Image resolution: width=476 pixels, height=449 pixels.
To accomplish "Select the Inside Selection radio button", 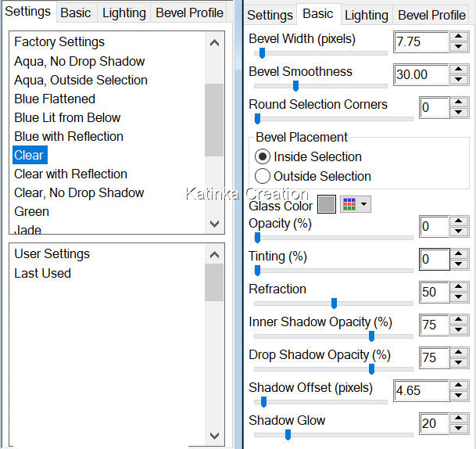I will 263,156.
